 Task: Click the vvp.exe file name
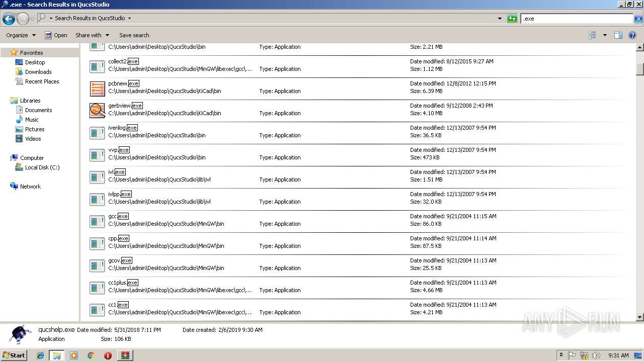pyautogui.click(x=119, y=150)
